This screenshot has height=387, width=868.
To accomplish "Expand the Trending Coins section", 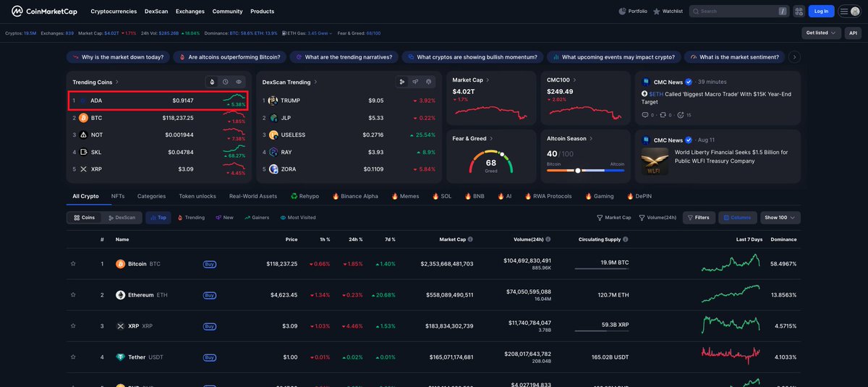I will click(x=95, y=82).
